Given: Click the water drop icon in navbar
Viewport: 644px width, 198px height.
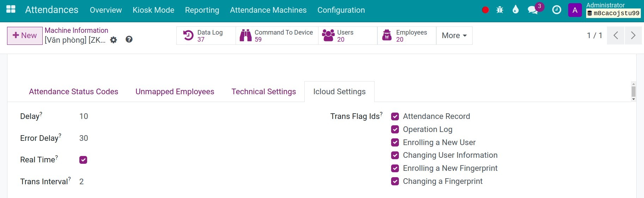Looking at the screenshot, I should click(516, 10).
